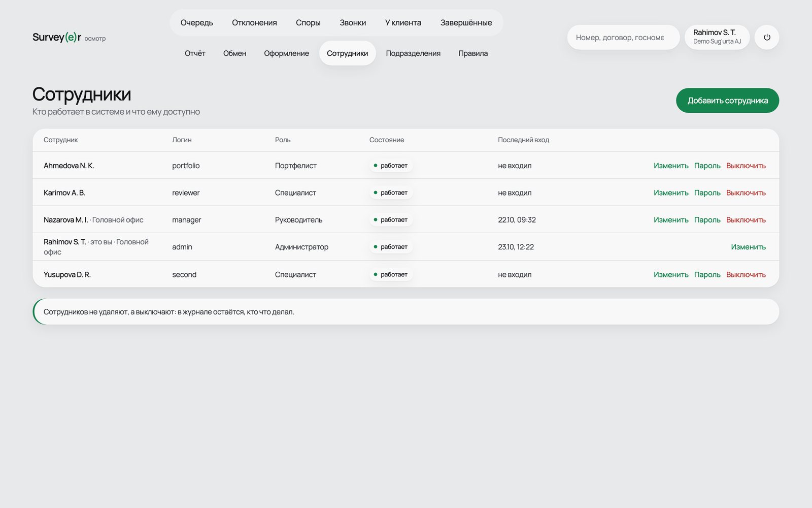Click Выключить for Nazarova M. I.
This screenshot has height=508, width=812.
746,219
